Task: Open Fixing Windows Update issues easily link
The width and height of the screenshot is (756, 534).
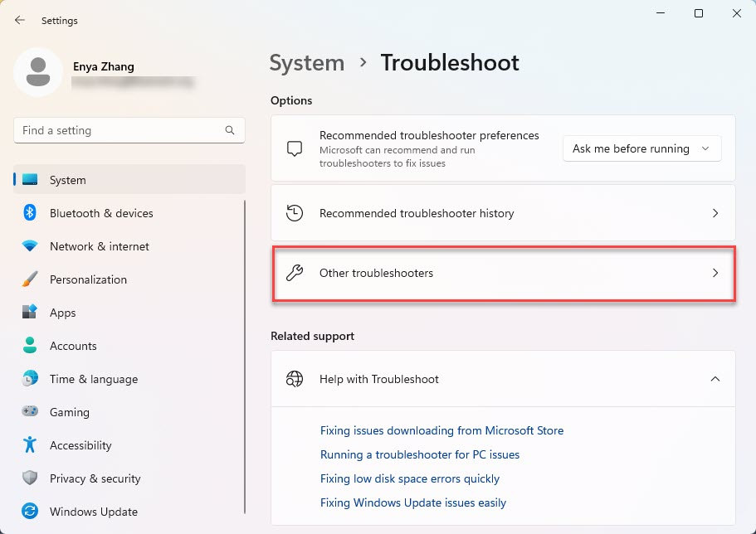Action: [412, 502]
